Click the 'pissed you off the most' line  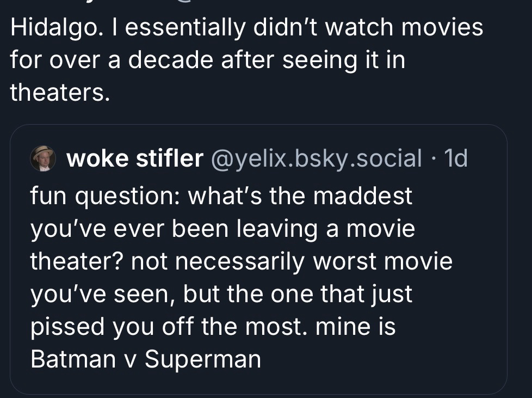tap(212, 327)
